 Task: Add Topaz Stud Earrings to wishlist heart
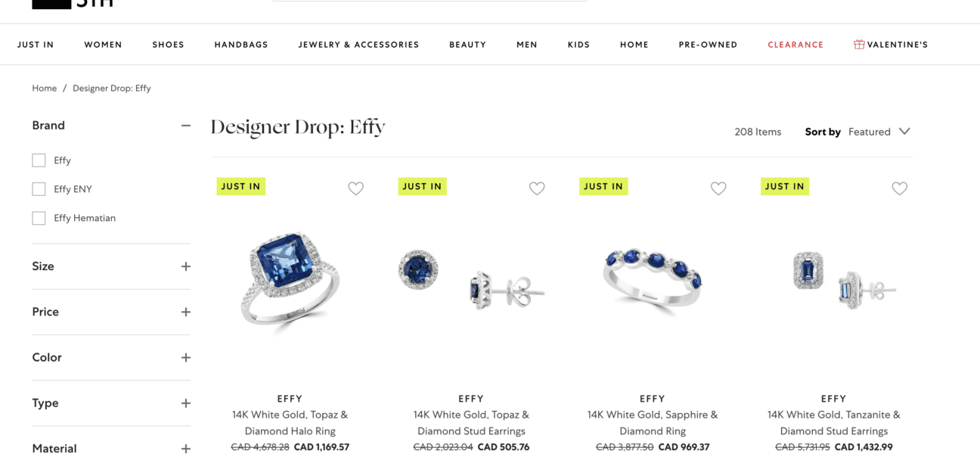pos(537,188)
